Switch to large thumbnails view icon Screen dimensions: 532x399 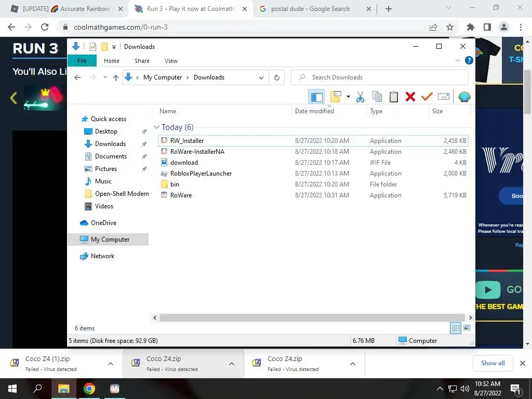pyautogui.click(x=467, y=328)
